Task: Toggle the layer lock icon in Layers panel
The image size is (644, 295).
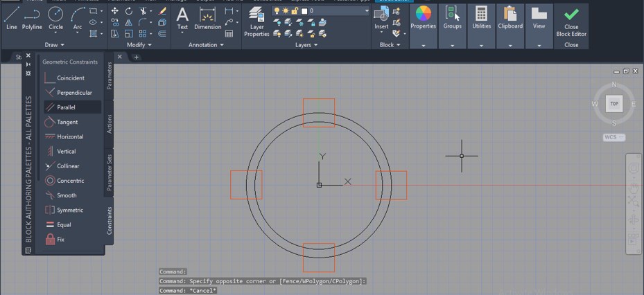Action: tap(295, 12)
